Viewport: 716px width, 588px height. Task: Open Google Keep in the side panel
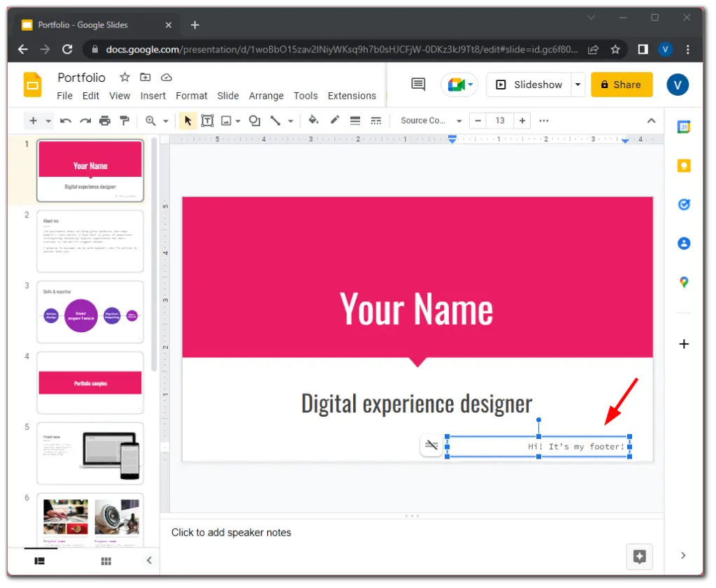point(683,165)
